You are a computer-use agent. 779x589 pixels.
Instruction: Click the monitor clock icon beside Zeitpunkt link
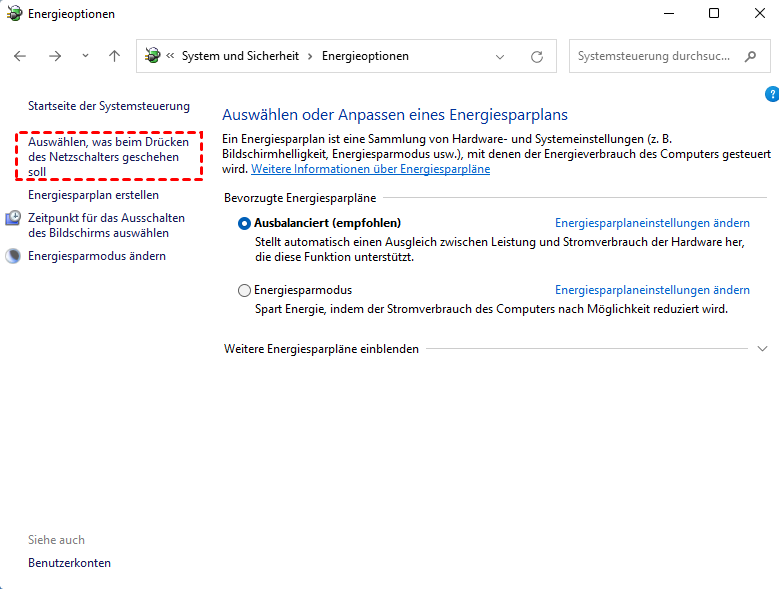13,218
